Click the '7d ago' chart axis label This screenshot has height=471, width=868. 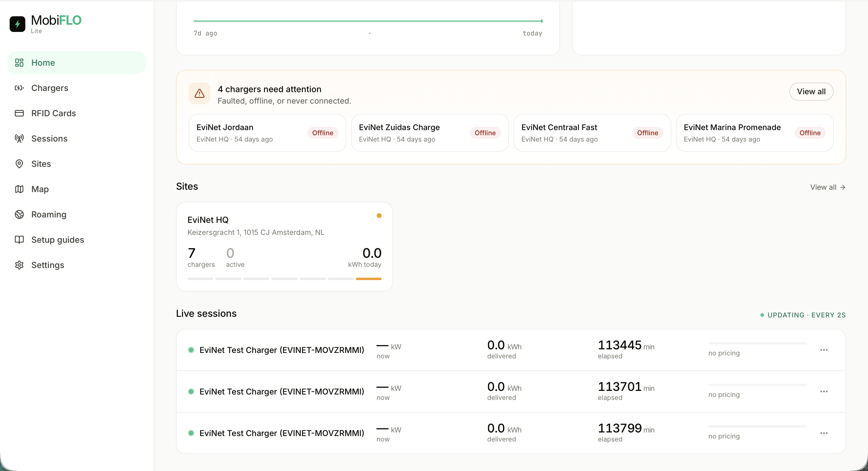tap(205, 33)
